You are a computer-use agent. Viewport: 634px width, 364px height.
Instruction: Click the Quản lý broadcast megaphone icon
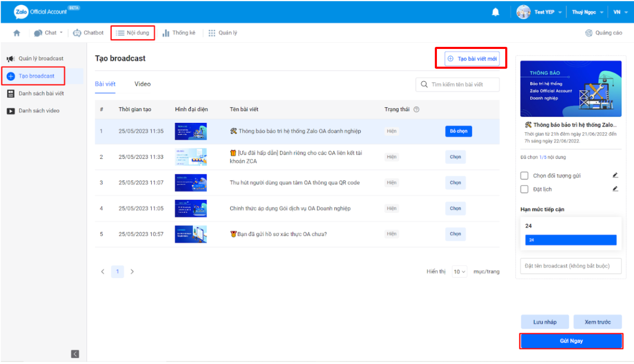click(x=10, y=59)
